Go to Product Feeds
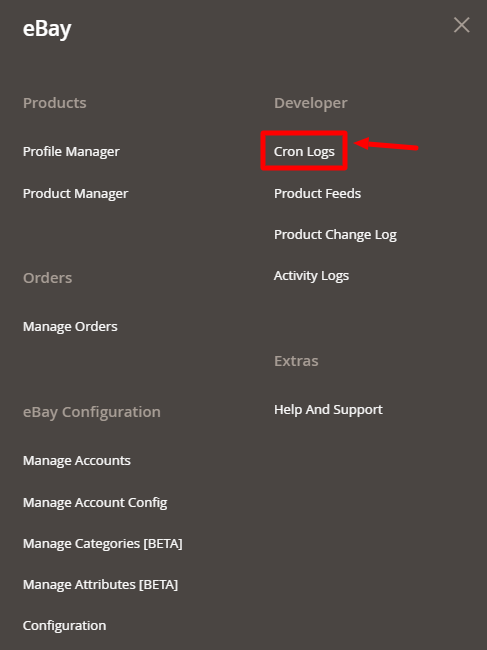The image size is (487, 650). [317, 194]
